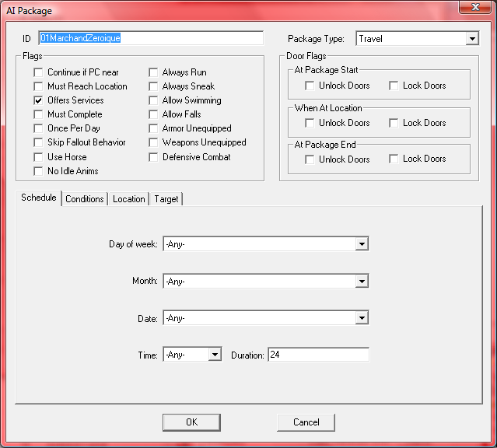Switch to the Conditions tab
This screenshot has width=497, height=448.
pos(85,199)
